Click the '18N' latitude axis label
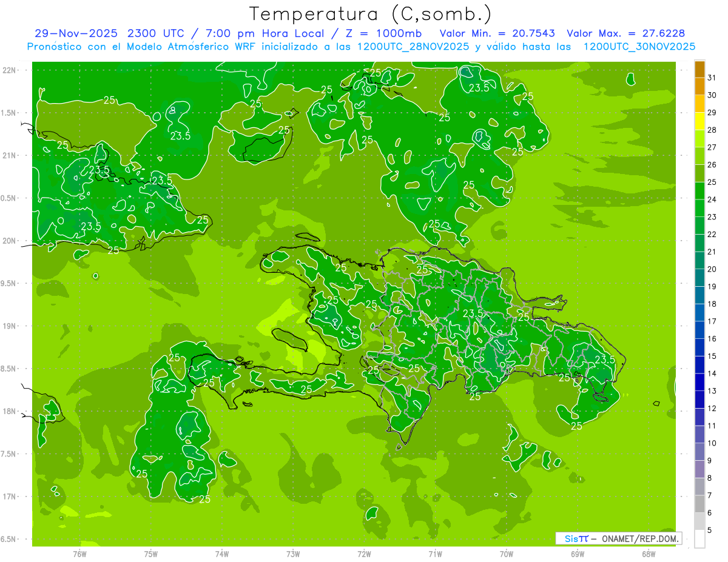728x562 pixels. (9, 411)
